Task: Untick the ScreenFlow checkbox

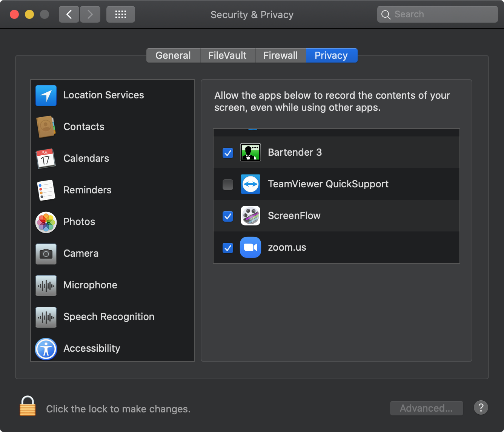Action: click(228, 216)
